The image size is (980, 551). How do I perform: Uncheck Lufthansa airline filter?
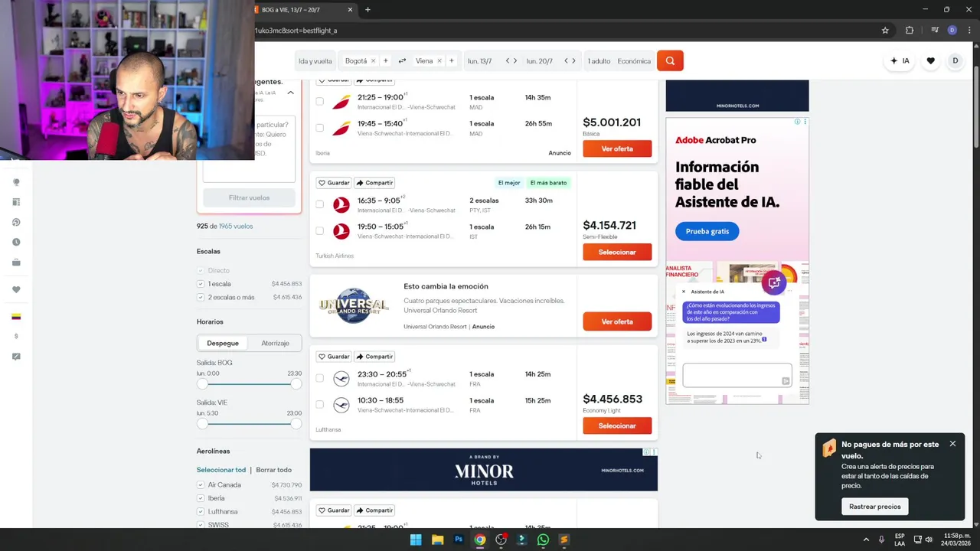click(201, 511)
